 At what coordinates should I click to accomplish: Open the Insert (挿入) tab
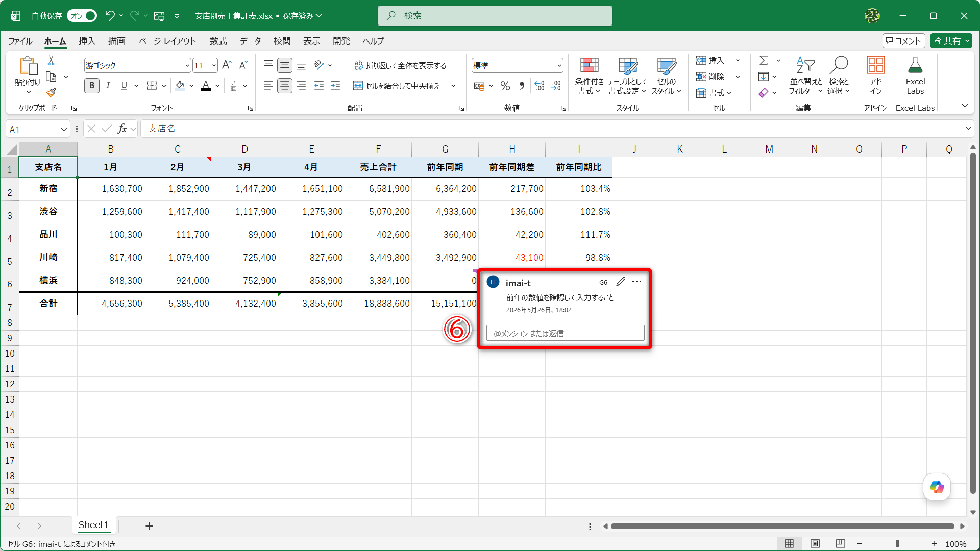87,41
